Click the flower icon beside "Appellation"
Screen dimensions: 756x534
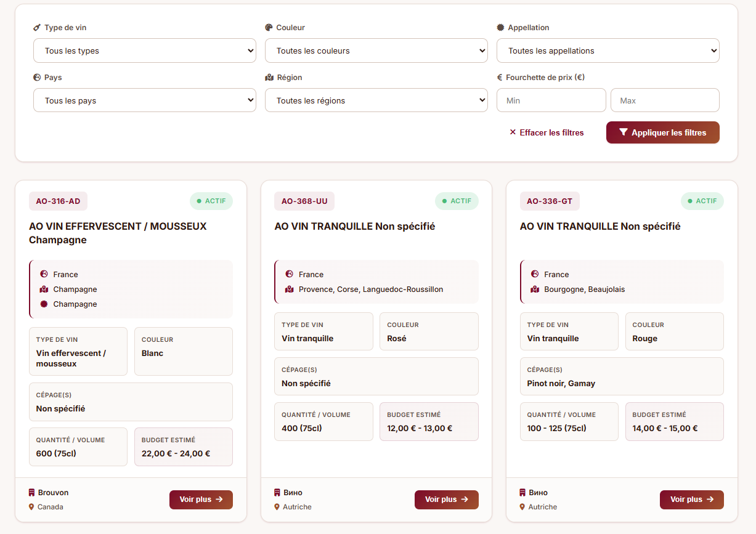pyautogui.click(x=500, y=27)
